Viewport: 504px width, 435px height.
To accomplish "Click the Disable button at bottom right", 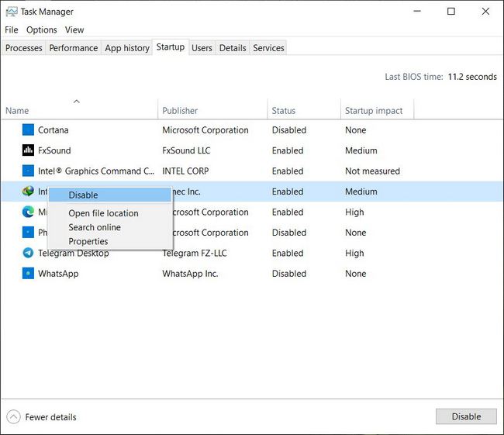I will [466, 416].
